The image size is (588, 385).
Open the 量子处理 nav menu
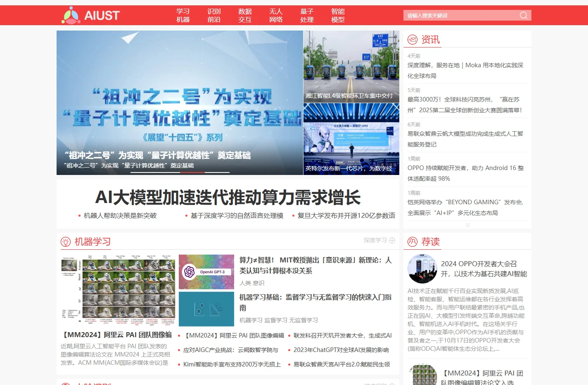[x=307, y=15]
